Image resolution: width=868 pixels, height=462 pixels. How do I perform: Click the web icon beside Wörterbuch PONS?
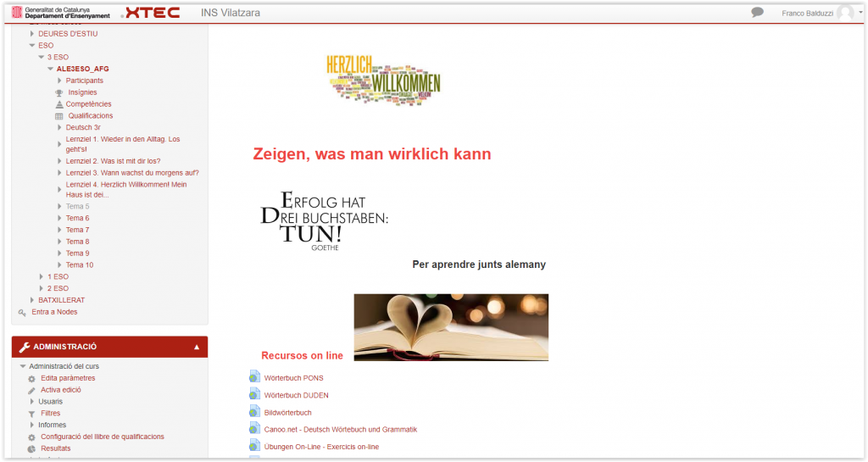click(254, 378)
